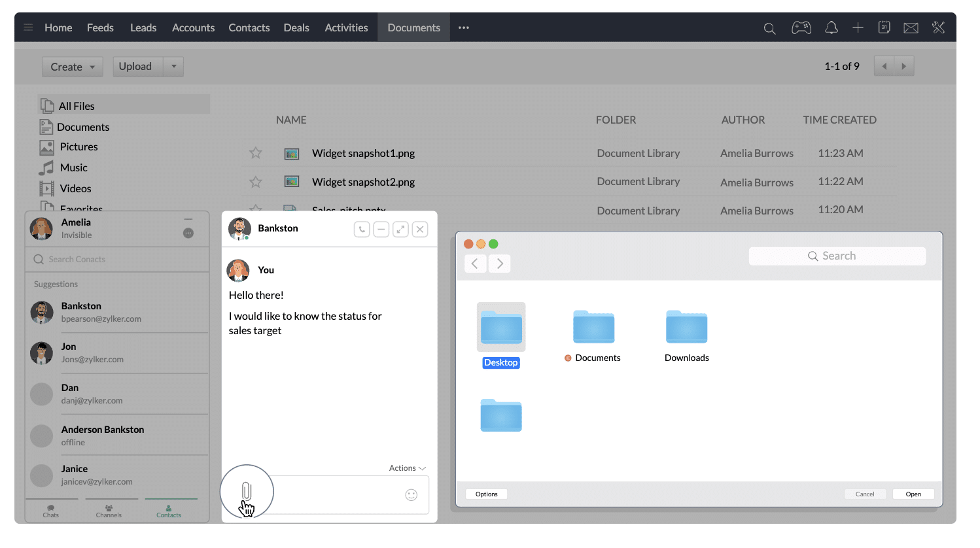Star the Widget snapshot1.png file
Image resolution: width=980 pixels, height=548 pixels.
(256, 153)
